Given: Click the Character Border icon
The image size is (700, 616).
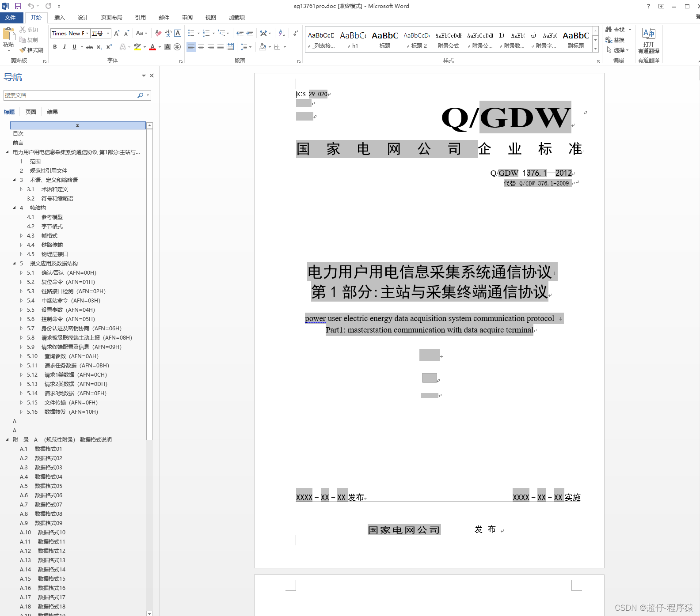Looking at the screenshot, I should (178, 33).
